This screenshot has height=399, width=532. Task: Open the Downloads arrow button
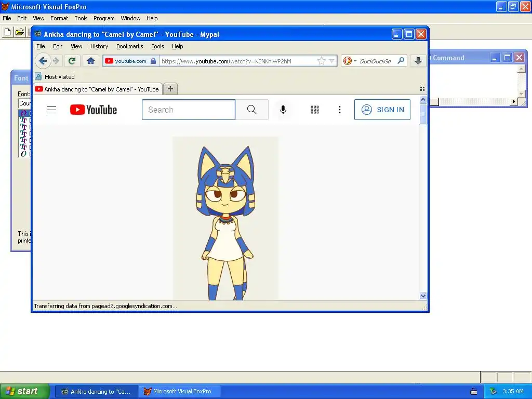(418, 61)
